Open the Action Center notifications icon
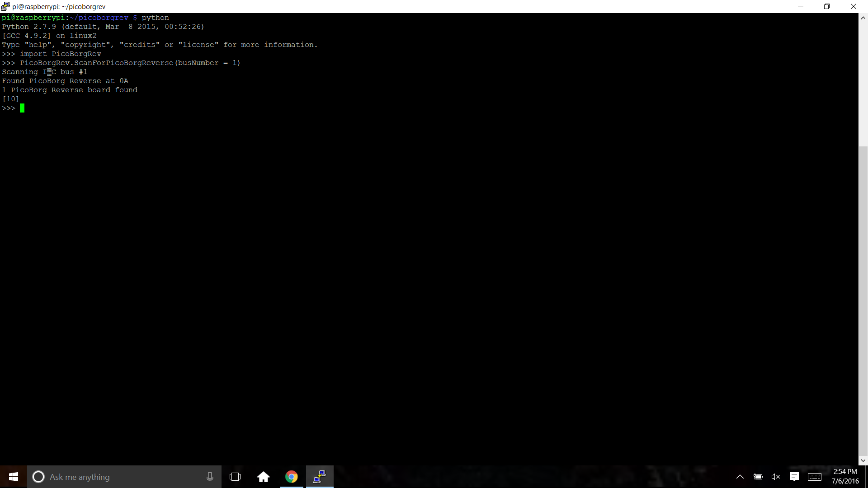Image resolution: width=868 pixels, height=488 pixels. click(x=794, y=477)
